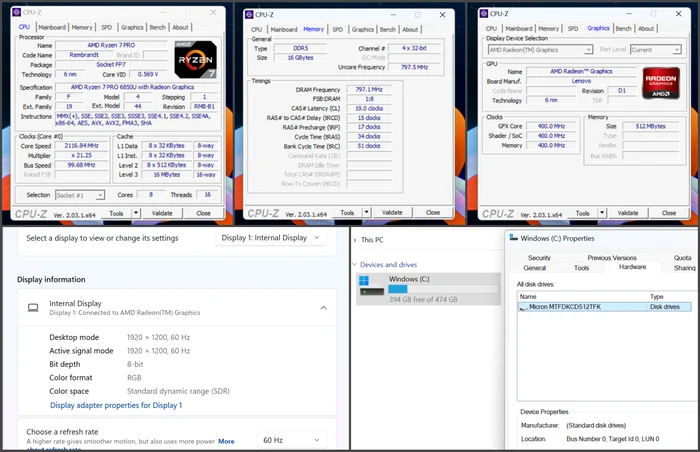Click Validate button in middle CPU-Z window
The image size is (700, 452).
[x=392, y=212]
